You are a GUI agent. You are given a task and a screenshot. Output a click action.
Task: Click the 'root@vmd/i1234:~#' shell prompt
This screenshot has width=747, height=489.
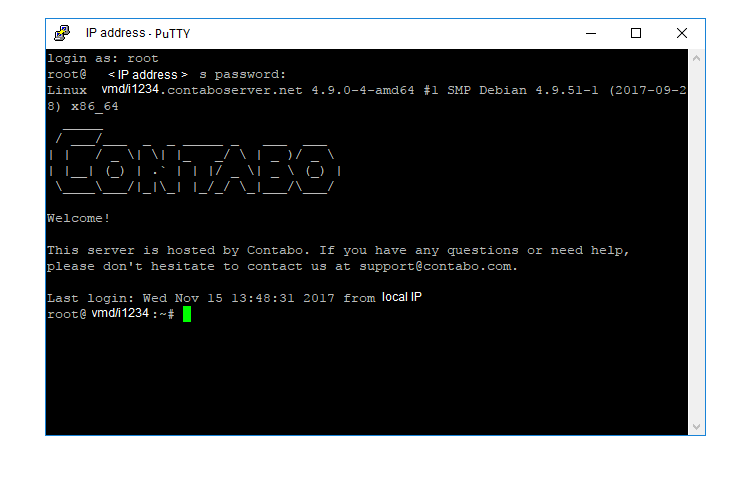coord(111,314)
